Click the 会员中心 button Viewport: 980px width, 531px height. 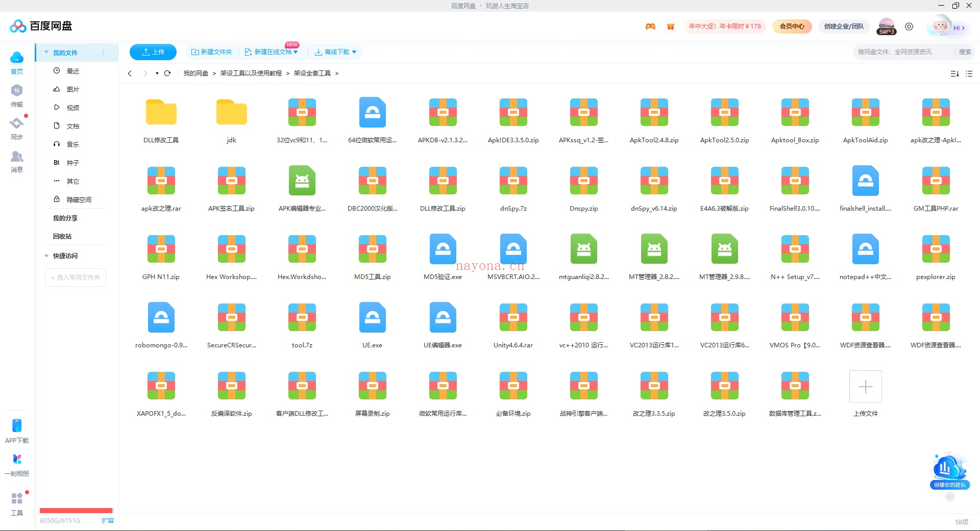792,27
